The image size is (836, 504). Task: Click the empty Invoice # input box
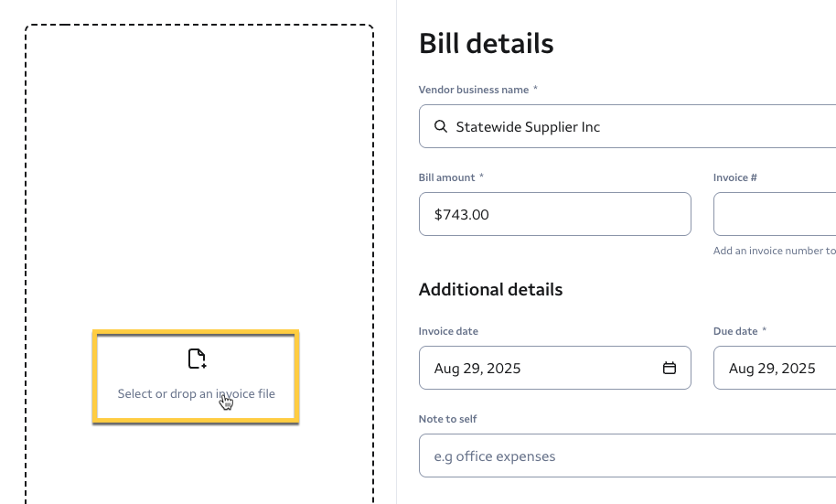point(775,215)
